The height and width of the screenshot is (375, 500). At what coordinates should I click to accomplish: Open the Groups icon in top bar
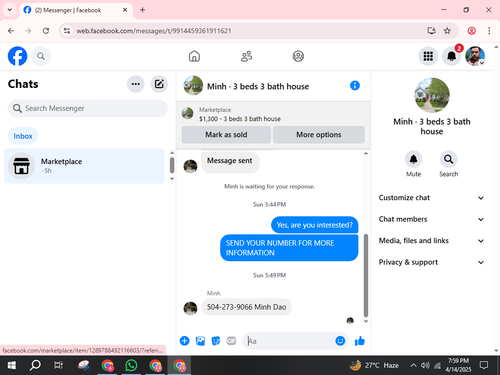coord(298,56)
